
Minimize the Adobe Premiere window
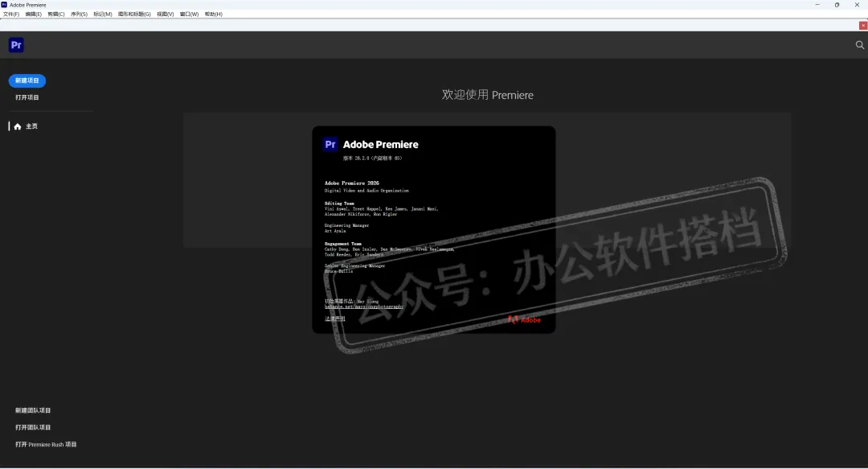click(x=817, y=5)
